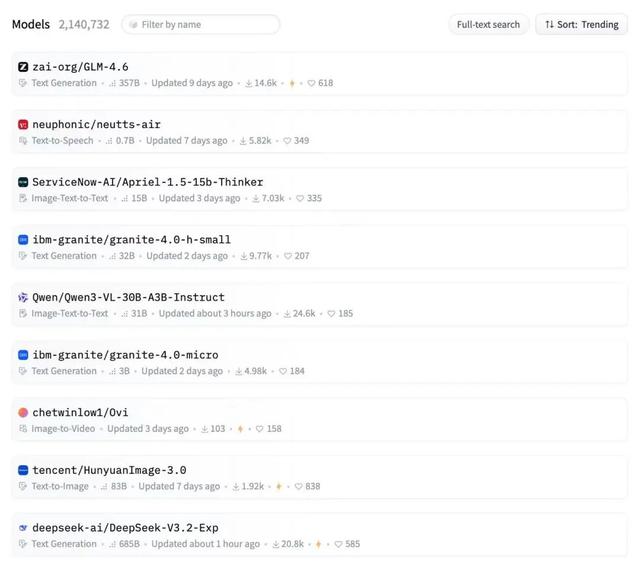Click the heart icon on GLM-4.6 row
Screen dimensions: 640x567
pyautogui.click(x=311, y=83)
